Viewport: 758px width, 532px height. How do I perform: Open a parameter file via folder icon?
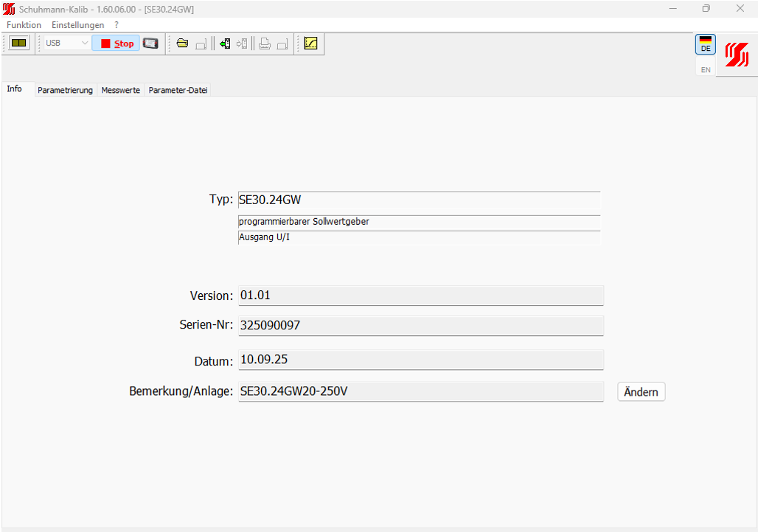click(182, 43)
